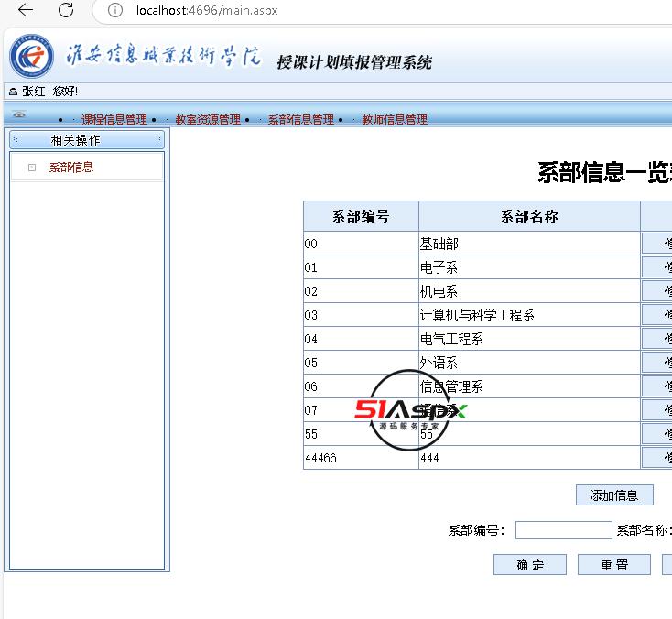Select cell with code 05
672x619 pixels.
[x=361, y=363]
